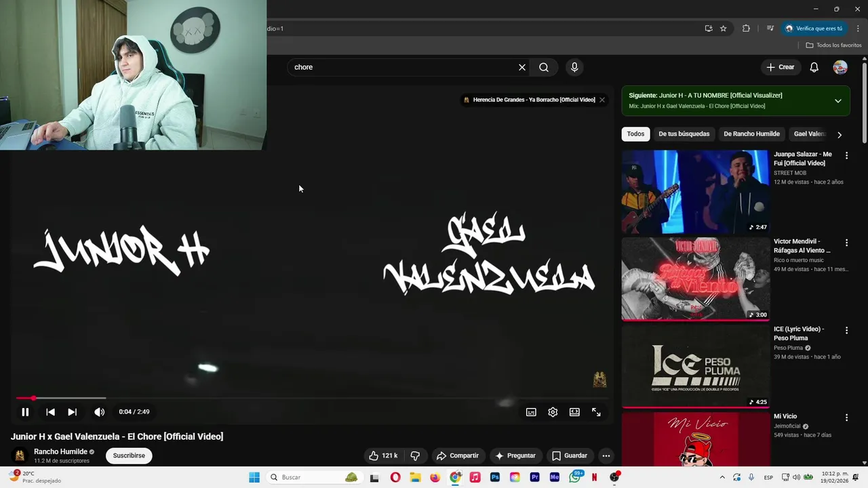Open the Crear menu

coord(780,67)
